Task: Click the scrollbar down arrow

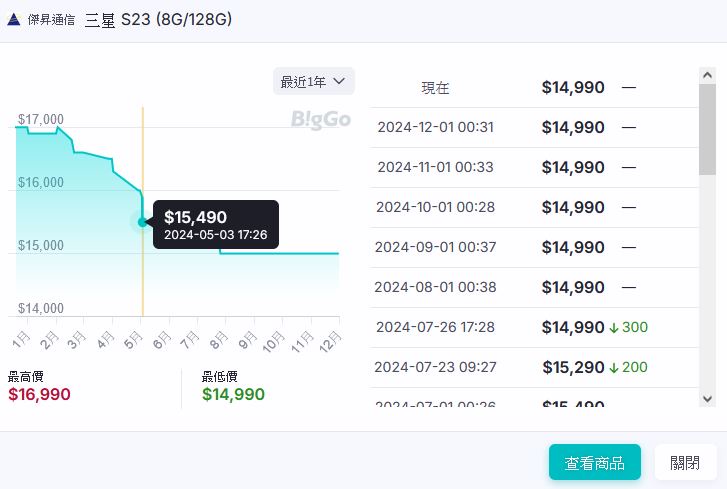Action: pos(707,399)
